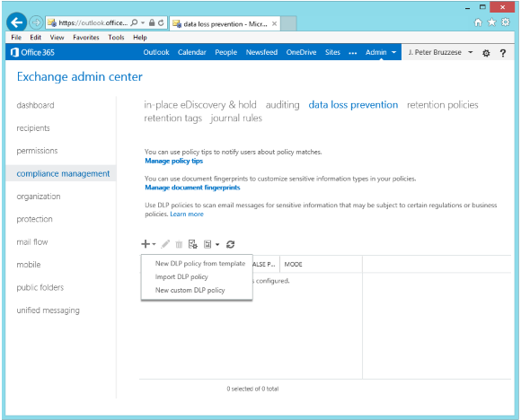Click the Learn more link
Screen dimensions: 521x420
tap(187, 214)
